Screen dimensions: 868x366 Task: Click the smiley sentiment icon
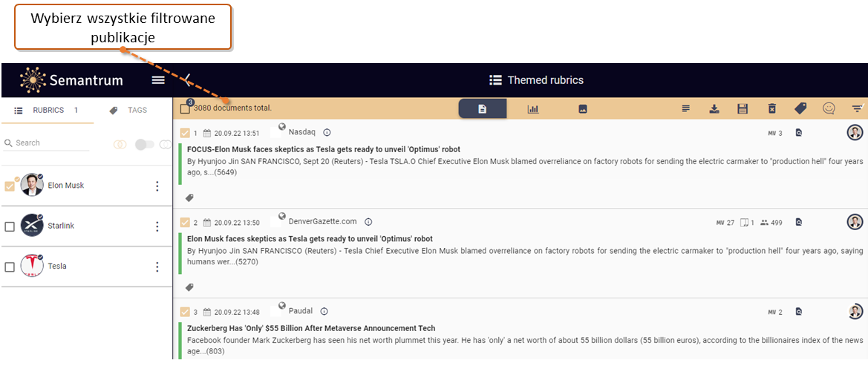[829, 109]
